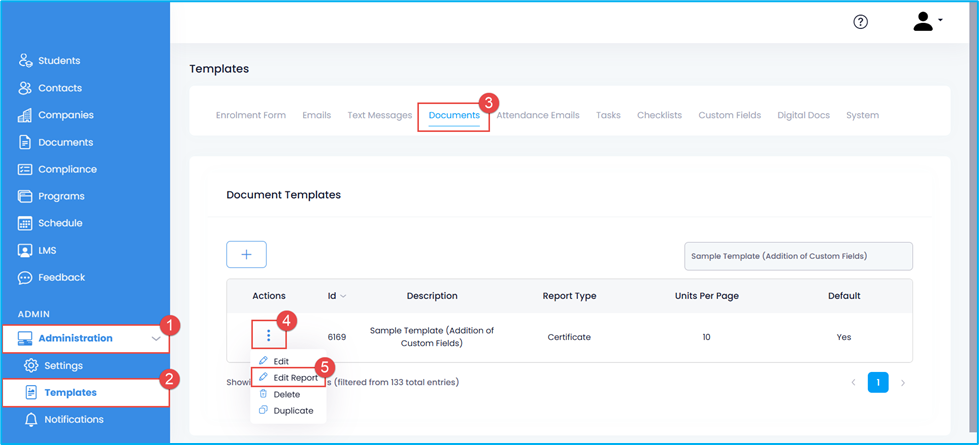979x445 pixels.
Task: Click the Notifications bell icon
Action: coord(31,419)
